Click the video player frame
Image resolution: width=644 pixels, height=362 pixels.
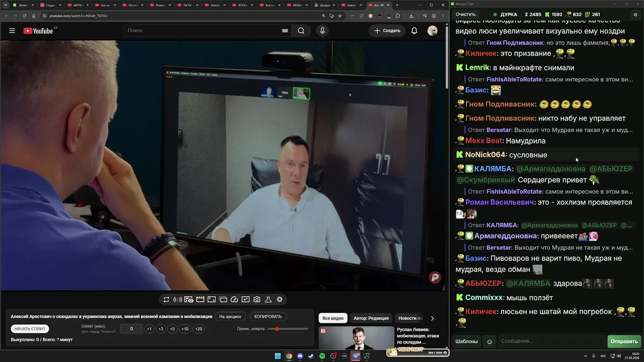point(222,165)
